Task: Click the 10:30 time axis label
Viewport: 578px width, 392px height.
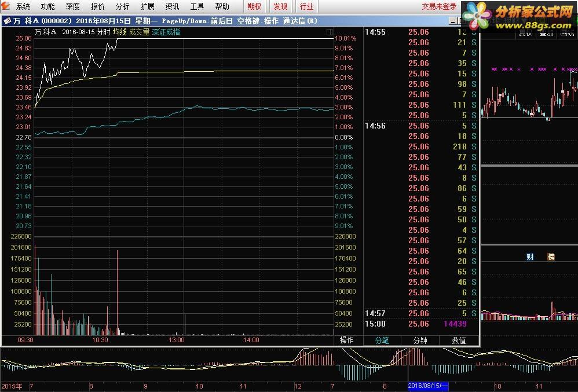Action: pyautogui.click(x=100, y=340)
